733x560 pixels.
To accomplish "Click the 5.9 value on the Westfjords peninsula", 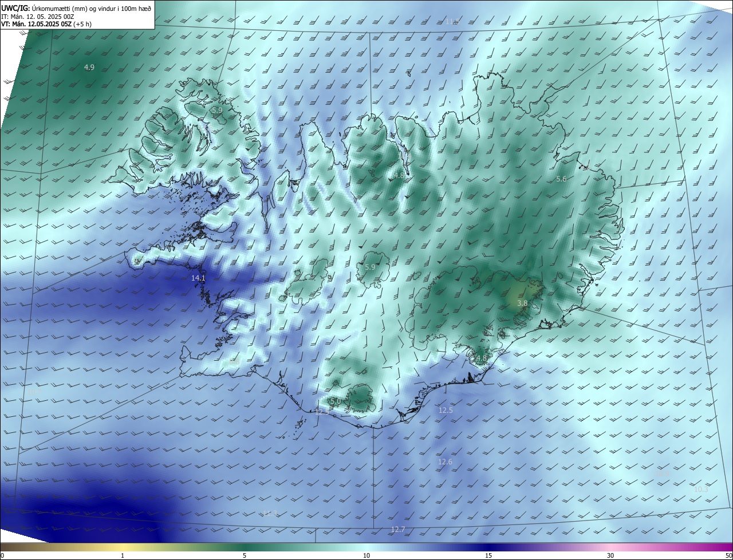I will (216, 110).
